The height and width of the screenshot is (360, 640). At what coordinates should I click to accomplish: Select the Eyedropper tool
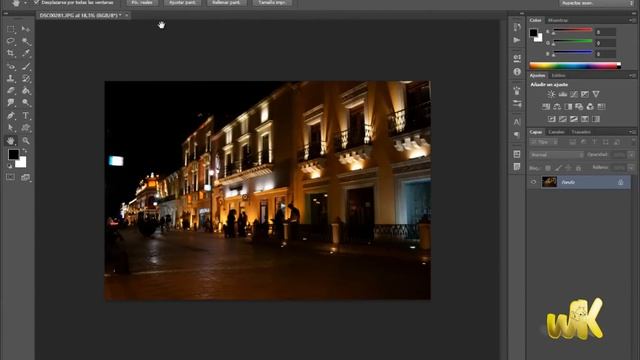tap(26, 53)
